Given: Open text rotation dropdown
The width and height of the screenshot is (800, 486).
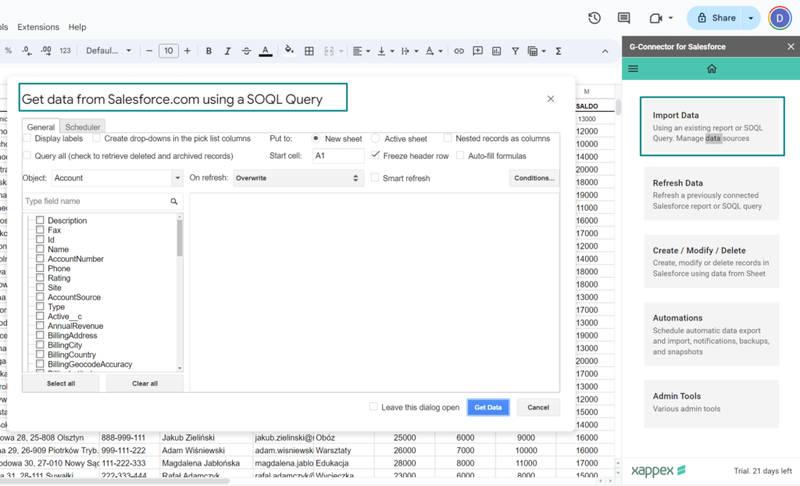Looking at the screenshot, I should [434, 50].
